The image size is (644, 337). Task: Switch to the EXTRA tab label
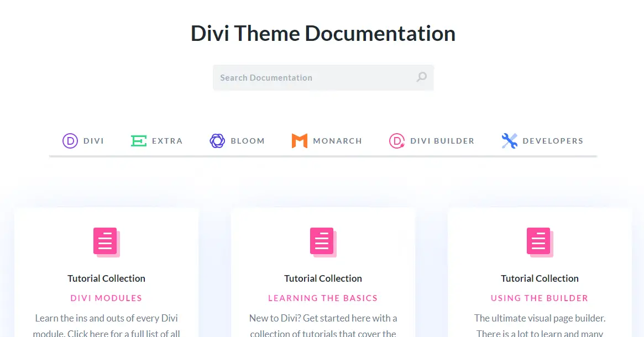coord(167,141)
